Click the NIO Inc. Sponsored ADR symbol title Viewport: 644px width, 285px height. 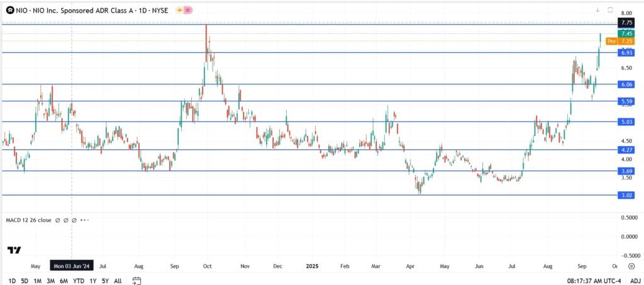(x=92, y=11)
